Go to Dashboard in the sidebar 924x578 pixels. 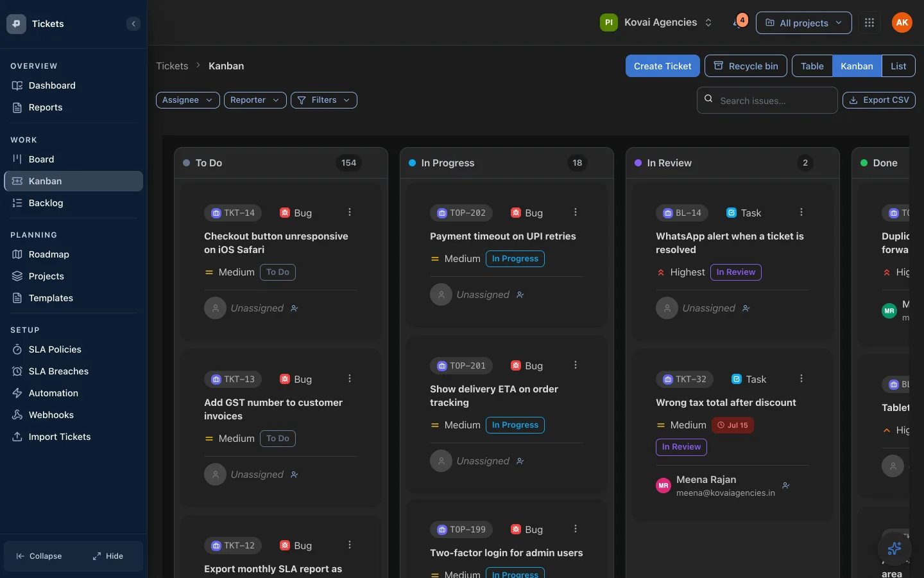[73, 85]
